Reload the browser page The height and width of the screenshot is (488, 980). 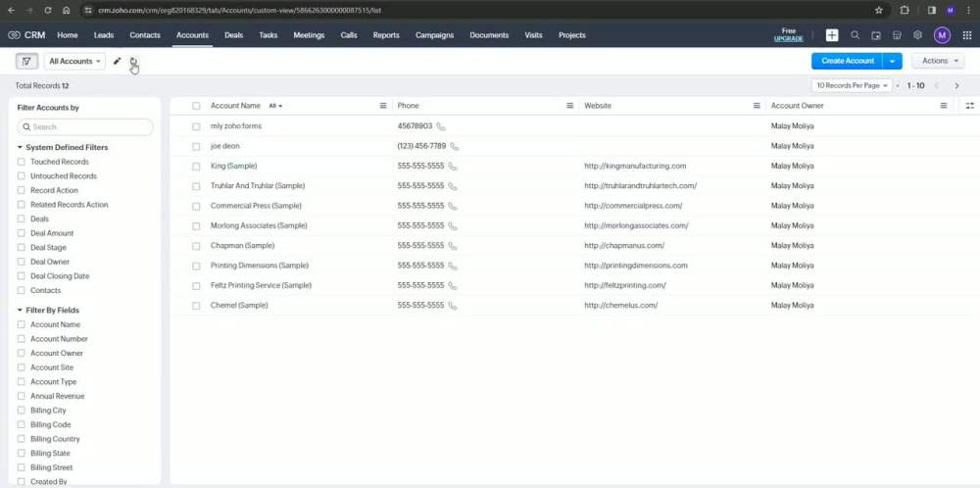click(x=47, y=10)
